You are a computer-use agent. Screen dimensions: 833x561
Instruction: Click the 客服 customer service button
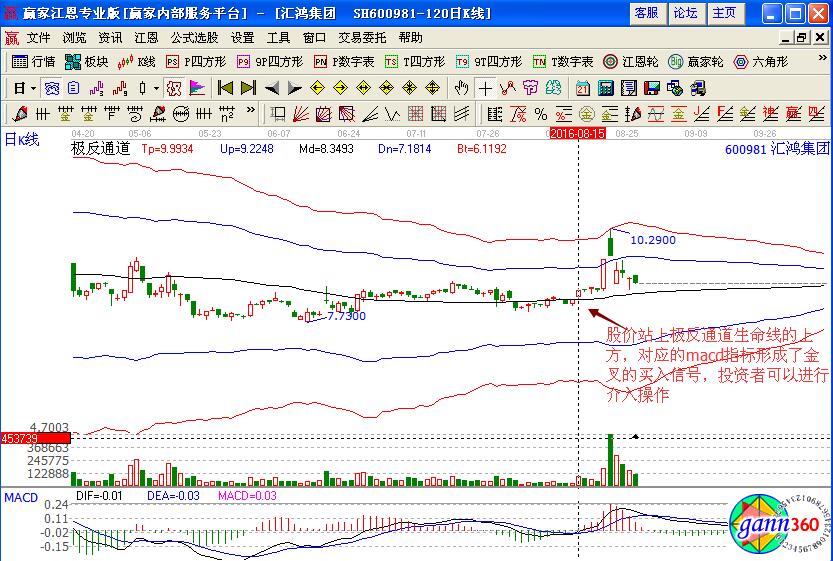[x=647, y=13]
